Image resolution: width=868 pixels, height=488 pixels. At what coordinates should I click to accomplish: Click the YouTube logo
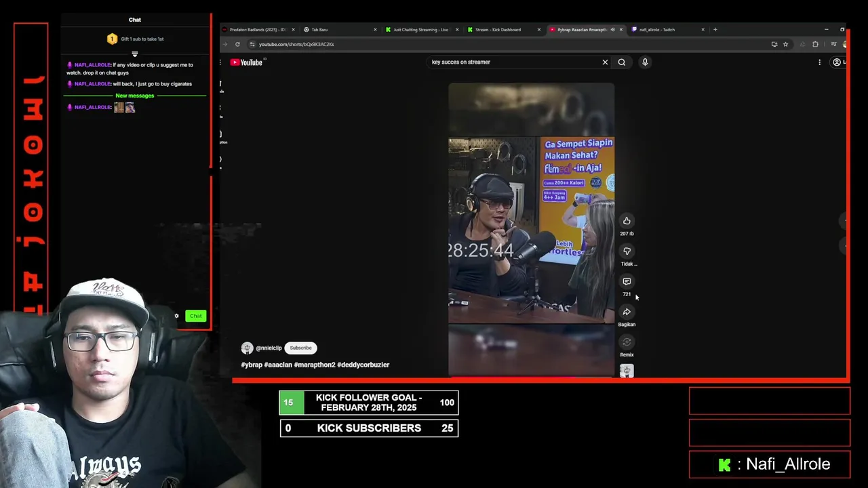(246, 62)
